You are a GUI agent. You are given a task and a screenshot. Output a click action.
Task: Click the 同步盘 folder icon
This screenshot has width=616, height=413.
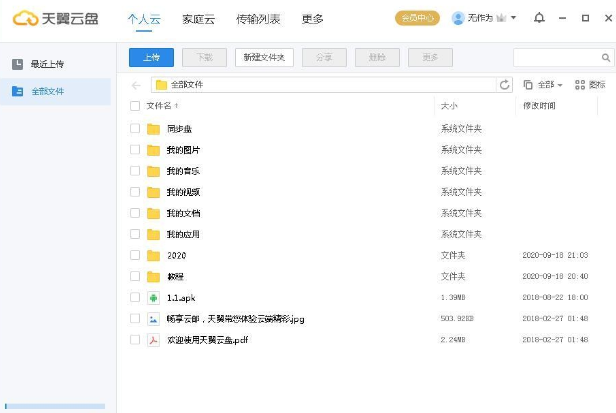153,129
